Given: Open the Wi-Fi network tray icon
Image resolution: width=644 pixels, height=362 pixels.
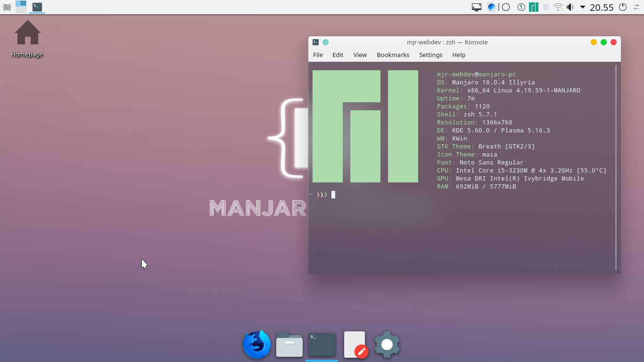Looking at the screenshot, I should (558, 7).
